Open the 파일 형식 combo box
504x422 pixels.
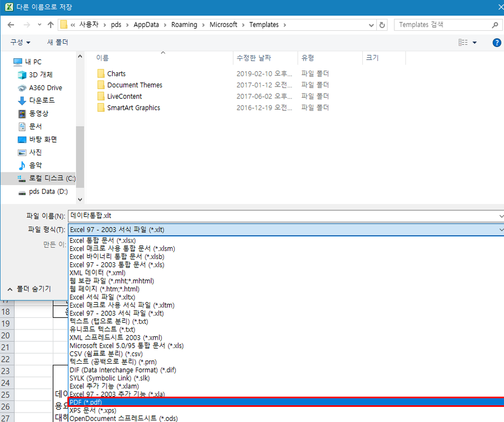286,230
